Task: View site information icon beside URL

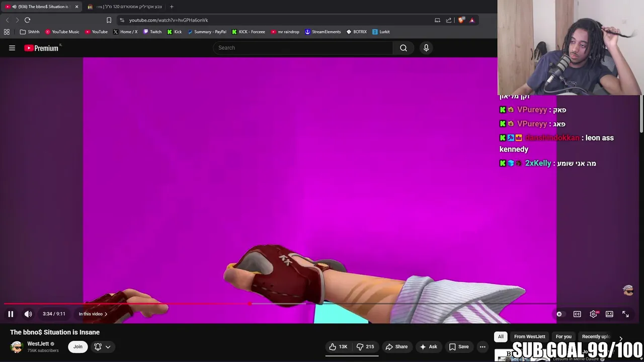Action: (122, 20)
